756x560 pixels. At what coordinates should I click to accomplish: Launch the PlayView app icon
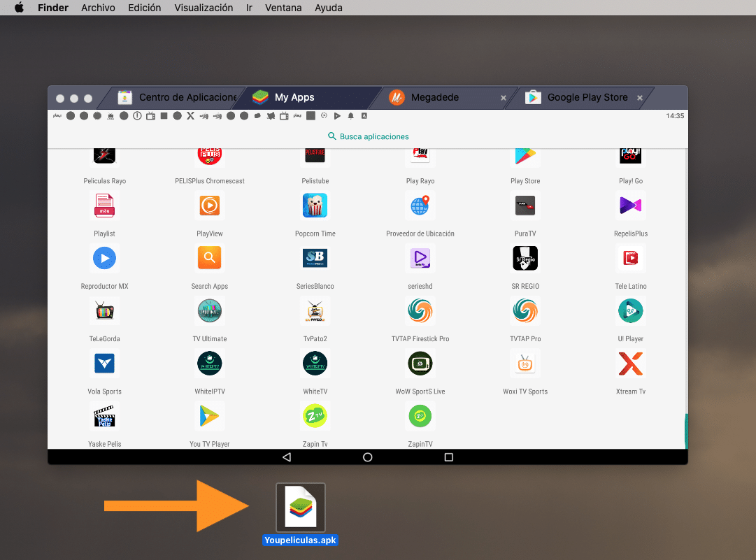click(210, 206)
